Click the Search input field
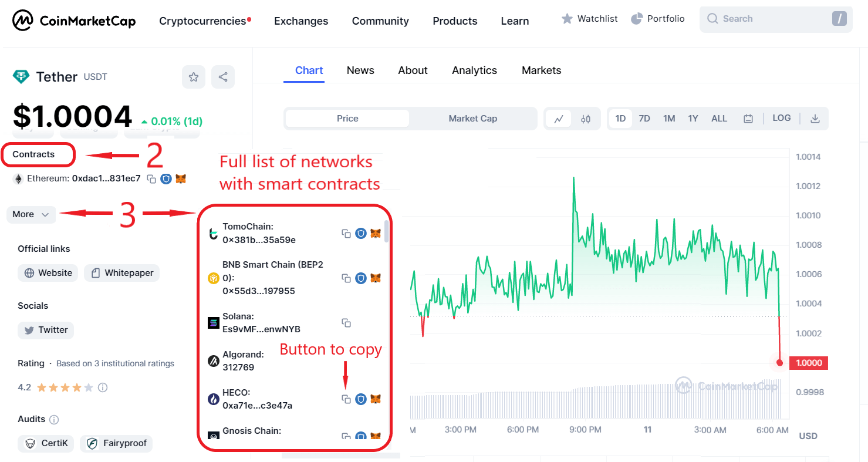Image resolution: width=868 pixels, height=462 pixels. [x=776, y=19]
